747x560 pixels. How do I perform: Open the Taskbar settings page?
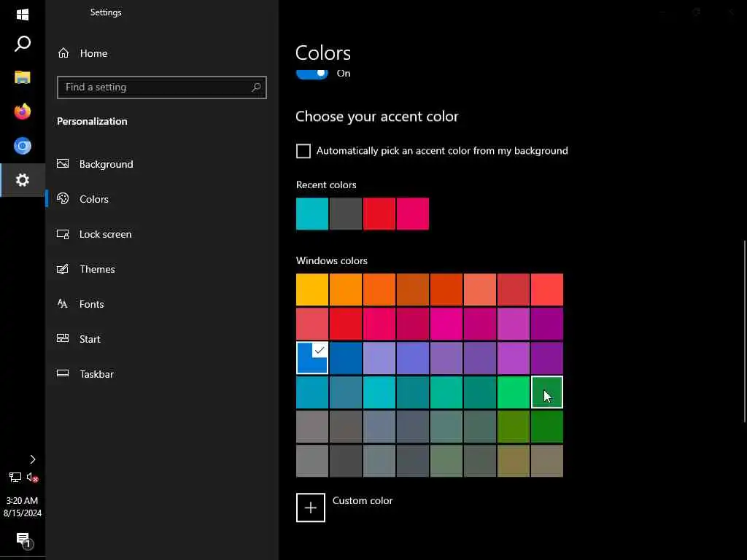[96, 374]
